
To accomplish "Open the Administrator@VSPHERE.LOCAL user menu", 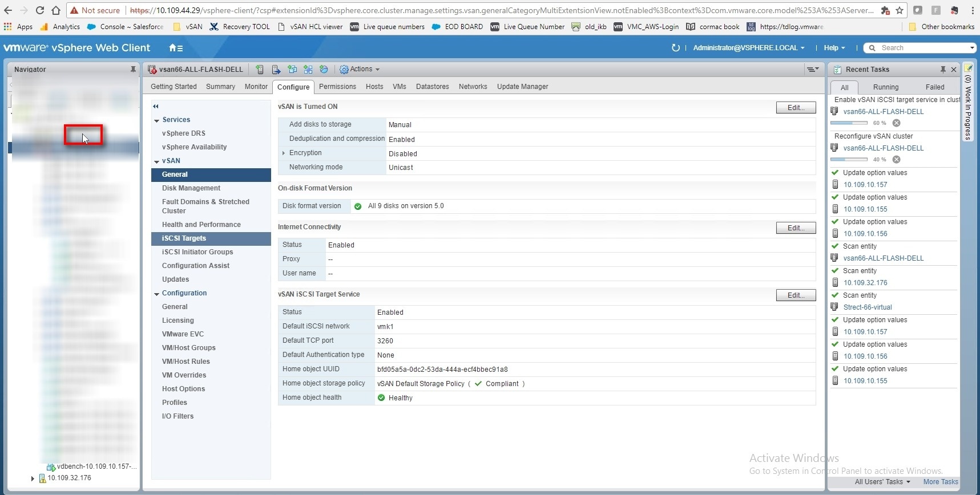I will tap(748, 48).
